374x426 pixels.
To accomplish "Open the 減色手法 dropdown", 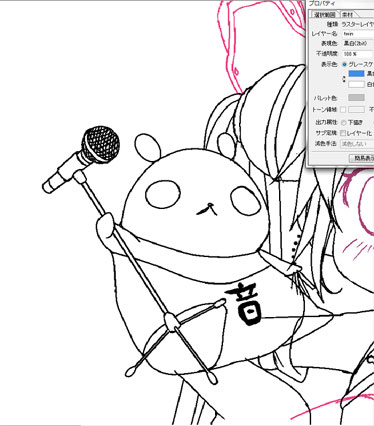I will [357, 144].
